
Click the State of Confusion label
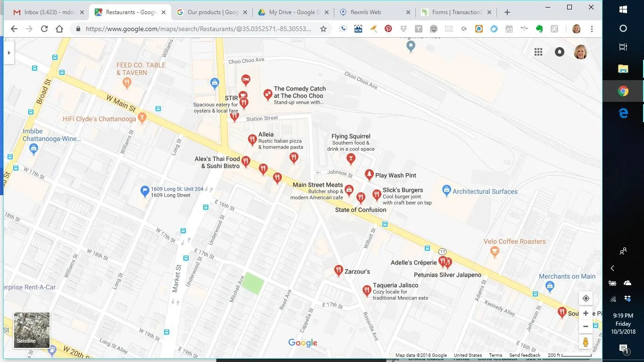coord(361,210)
